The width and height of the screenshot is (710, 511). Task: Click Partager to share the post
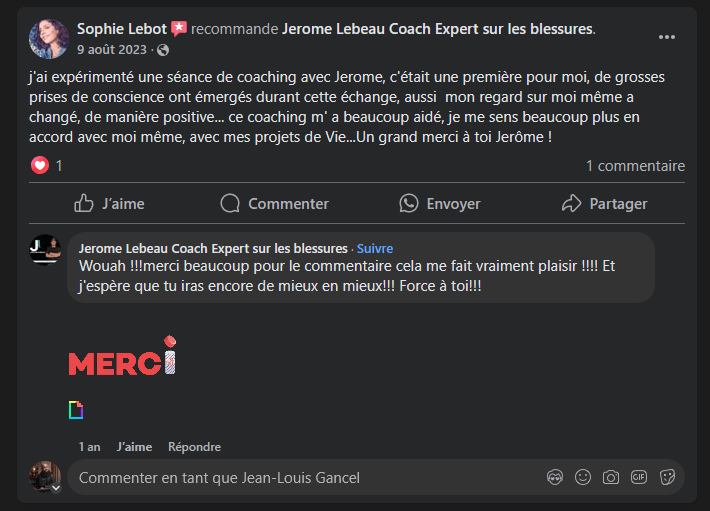pyautogui.click(x=604, y=204)
